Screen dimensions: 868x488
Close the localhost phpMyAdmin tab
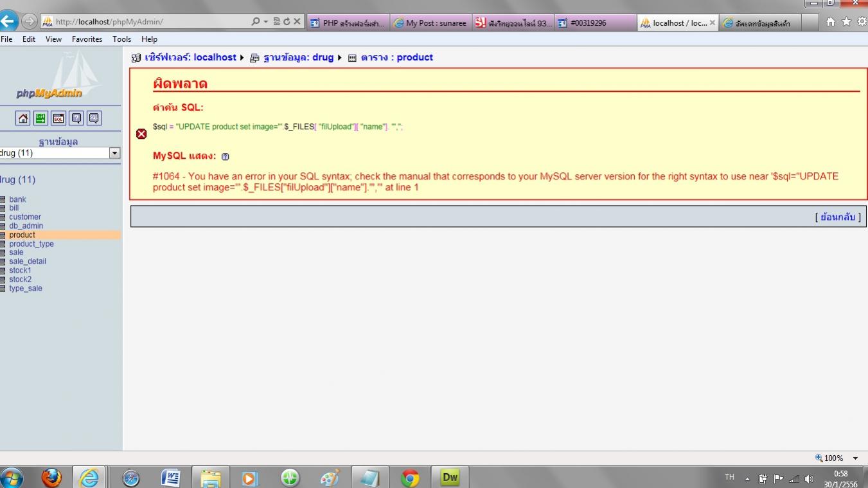point(712,23)
